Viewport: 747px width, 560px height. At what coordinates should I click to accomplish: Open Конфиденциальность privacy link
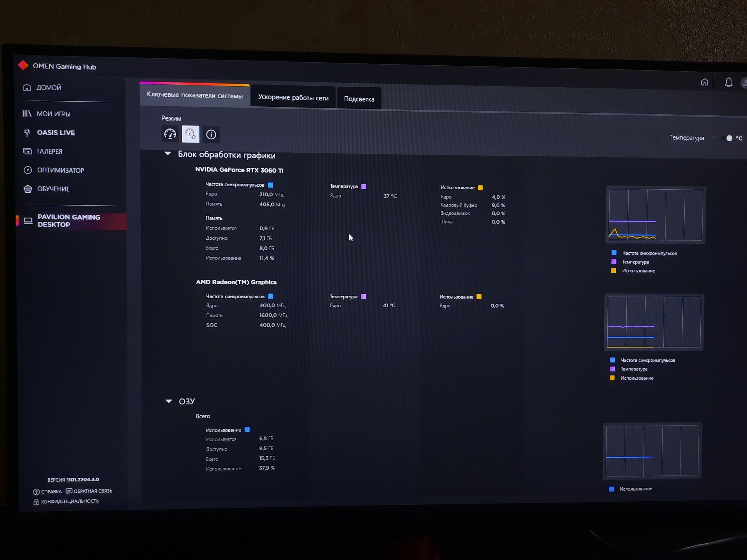[x=70, y=501]
